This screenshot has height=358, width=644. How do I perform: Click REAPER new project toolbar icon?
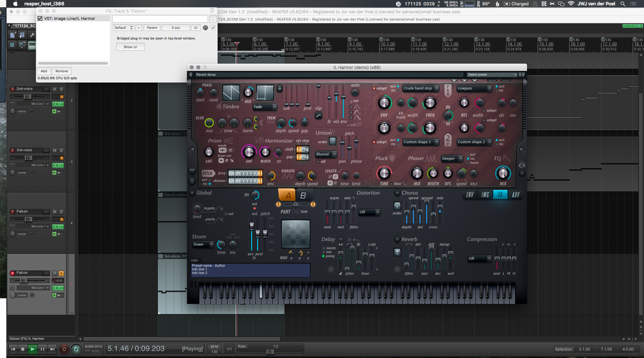pyautogui.click(x=13, y=35)
